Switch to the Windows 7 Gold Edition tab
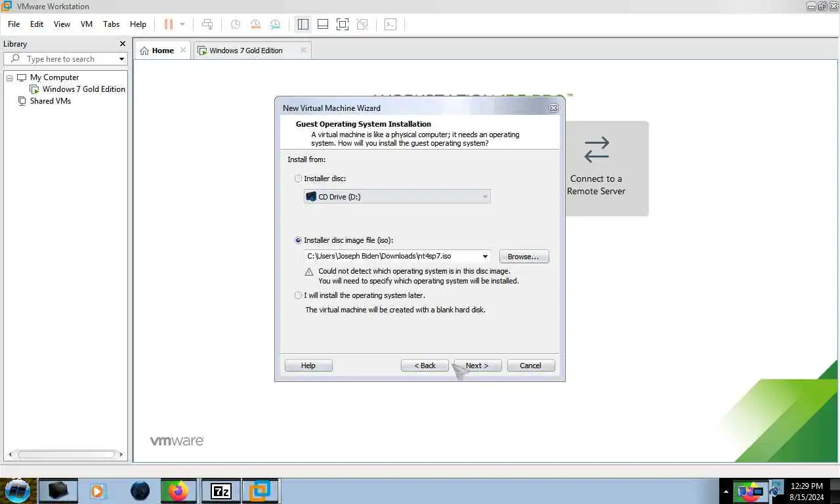 coord(252,51)
